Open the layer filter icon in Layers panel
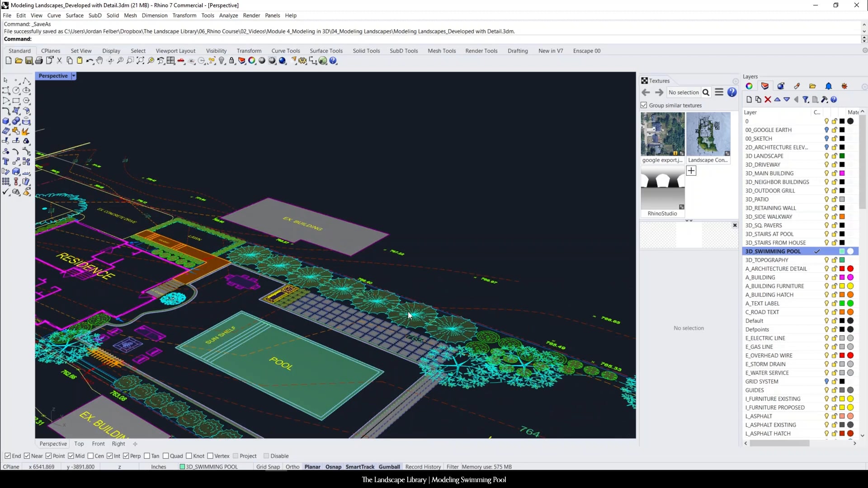The width and height of the screenshot is (868, 488). 806,99
